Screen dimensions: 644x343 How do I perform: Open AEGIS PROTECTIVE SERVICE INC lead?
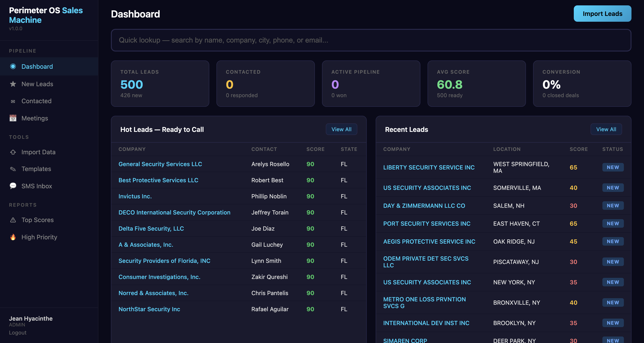tap(429, 241)
